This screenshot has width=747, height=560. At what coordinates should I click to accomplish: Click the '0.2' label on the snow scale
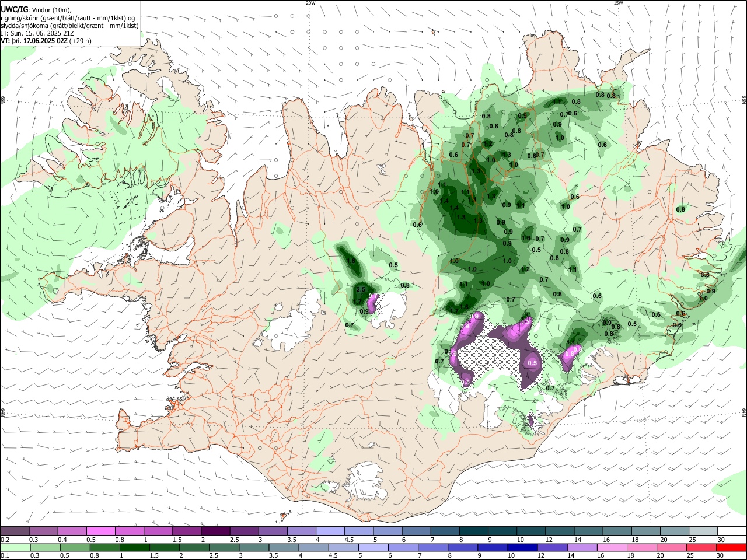click(x=5, y=539)
